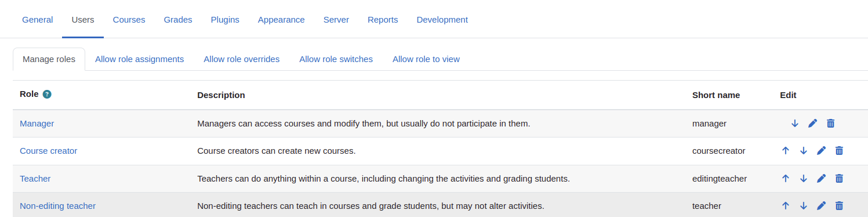This screenshot has height=217, width=868.
Task: Open the Reports admin tab
Action: coord(383,20)
